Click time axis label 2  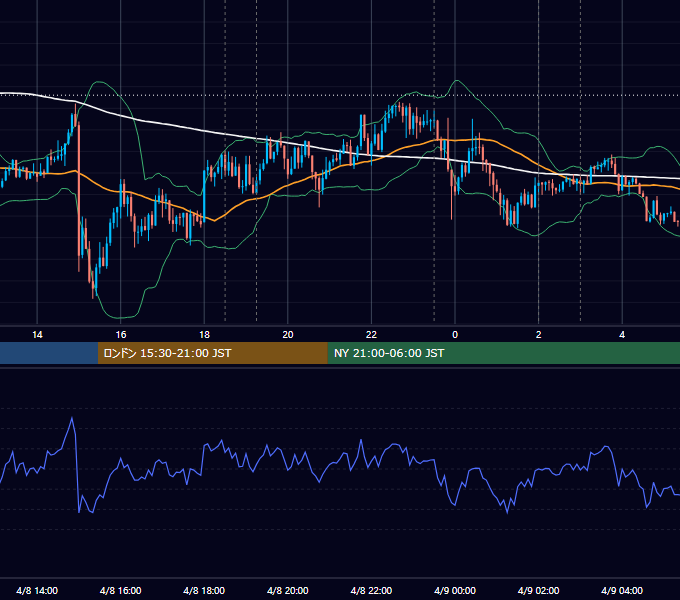click(x=539, y=335)
